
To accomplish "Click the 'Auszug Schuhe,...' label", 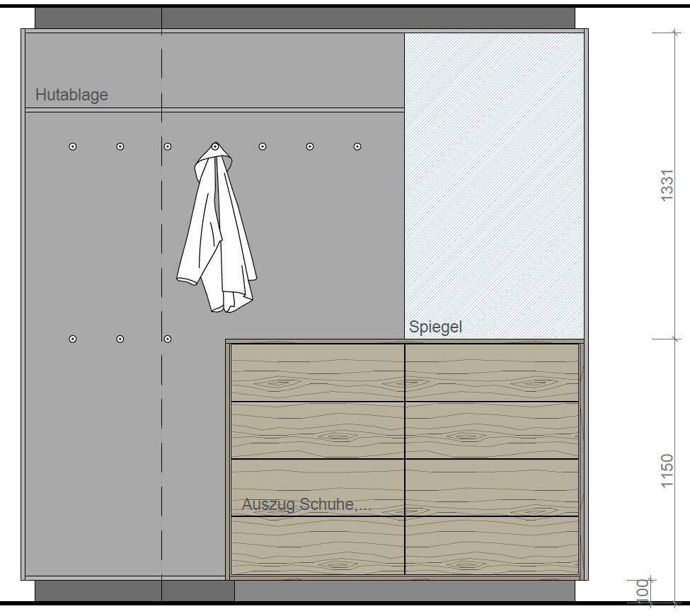I will pyautogui.click(x=306, y=504).
